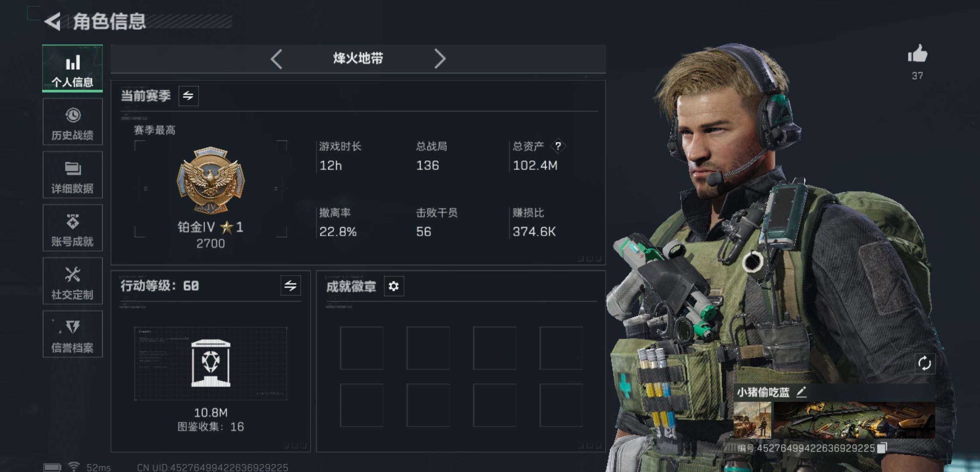Rotate character with the refresh icon
This screenshot has height=472, width=980.
tap(925, 363)
